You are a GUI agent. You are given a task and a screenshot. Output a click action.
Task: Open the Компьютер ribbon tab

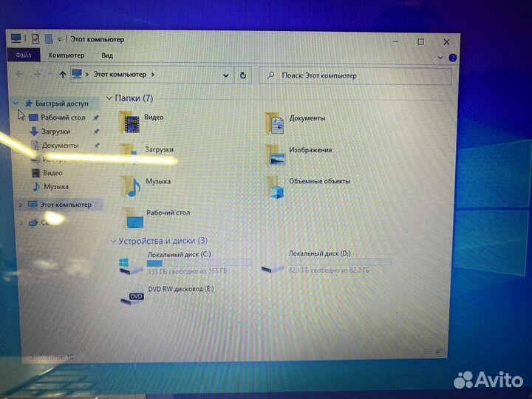point(66,55)
